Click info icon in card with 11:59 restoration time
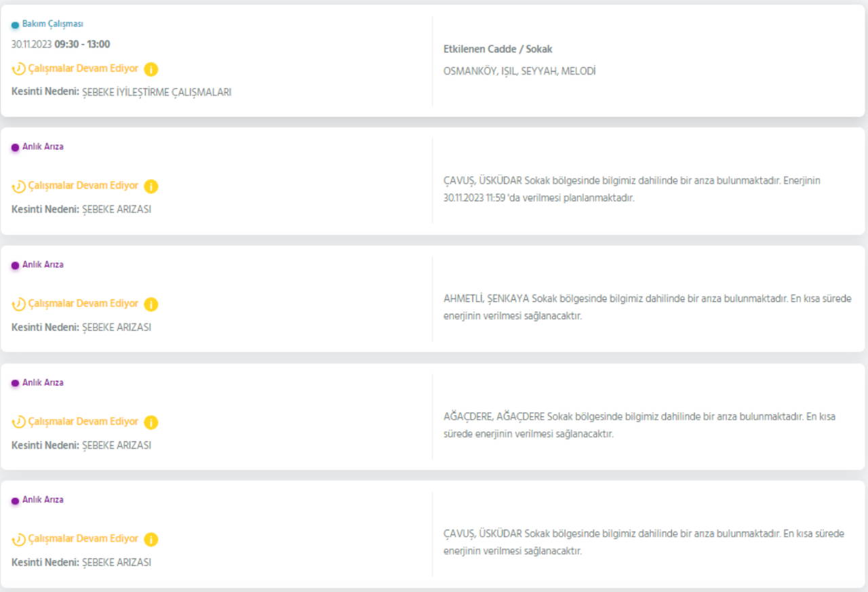Image resolution: width=868 pixels, height=592 pixels. point(151,186)
